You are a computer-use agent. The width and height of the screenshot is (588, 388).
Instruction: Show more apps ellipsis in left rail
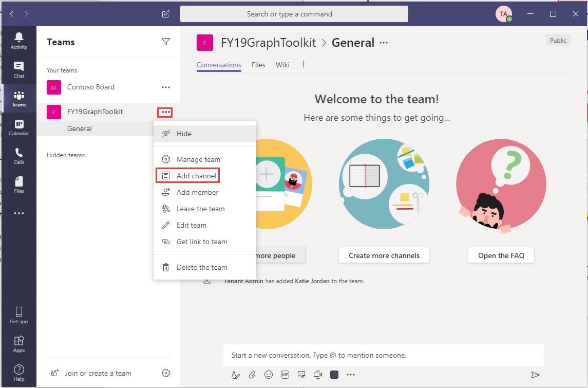[x=19, y=213]
